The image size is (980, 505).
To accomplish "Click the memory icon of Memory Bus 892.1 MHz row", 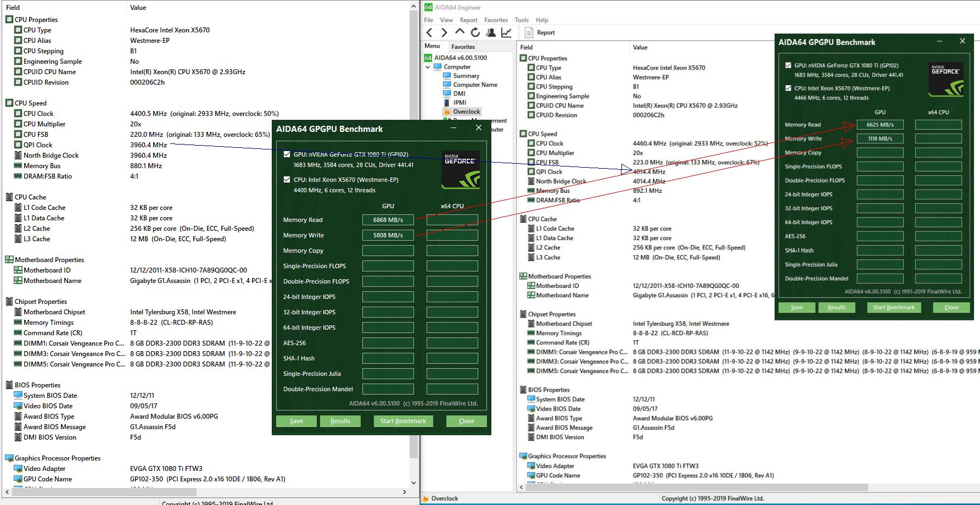I will pyautogui.click(x=531, y=191).
